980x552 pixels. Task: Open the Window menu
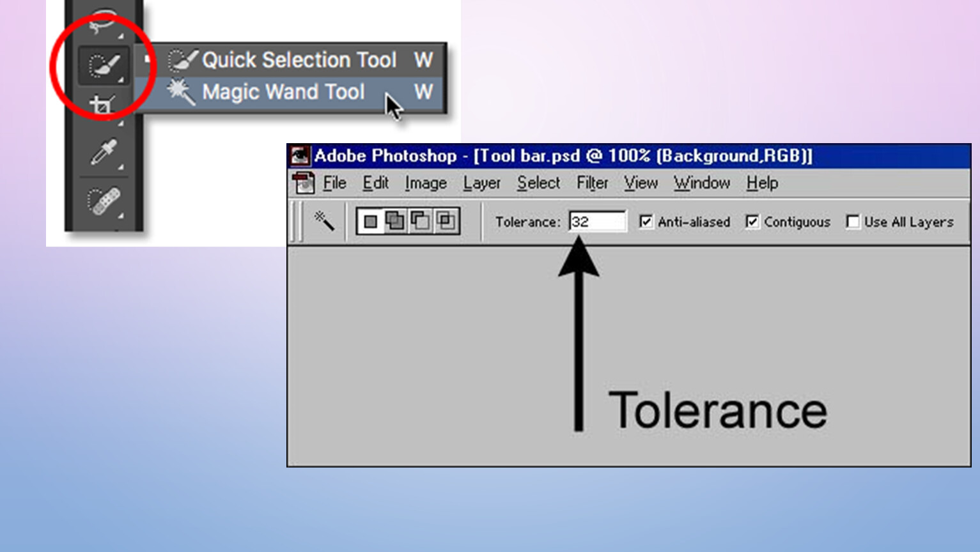coord(702,183)
